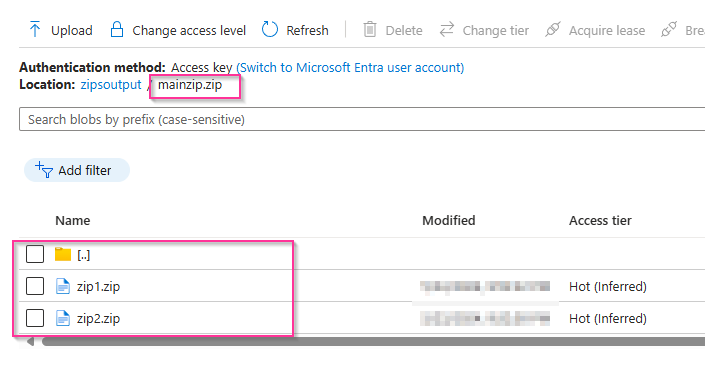Click the horizontal scrollbar left arrow

tap(30, 342)
